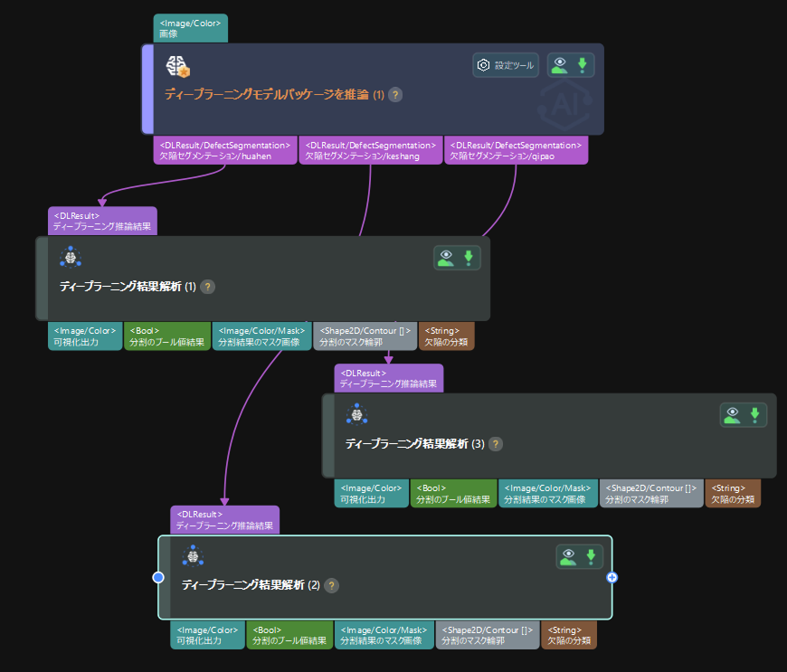Open the 設定ツール button
Viewport: 787px width, 672px height.
pyautogui.click(x=506, y=65)
